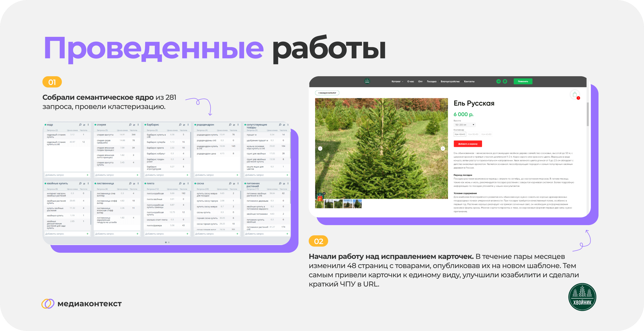Select the Ком 50x50 container option
The image size is (644, 331).
(473, 134)
